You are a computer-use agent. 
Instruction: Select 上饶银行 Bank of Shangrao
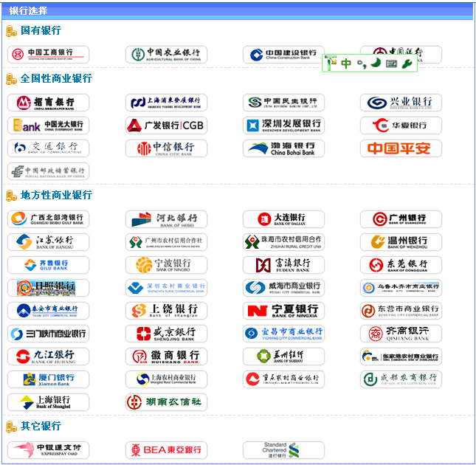coord(166,311)
